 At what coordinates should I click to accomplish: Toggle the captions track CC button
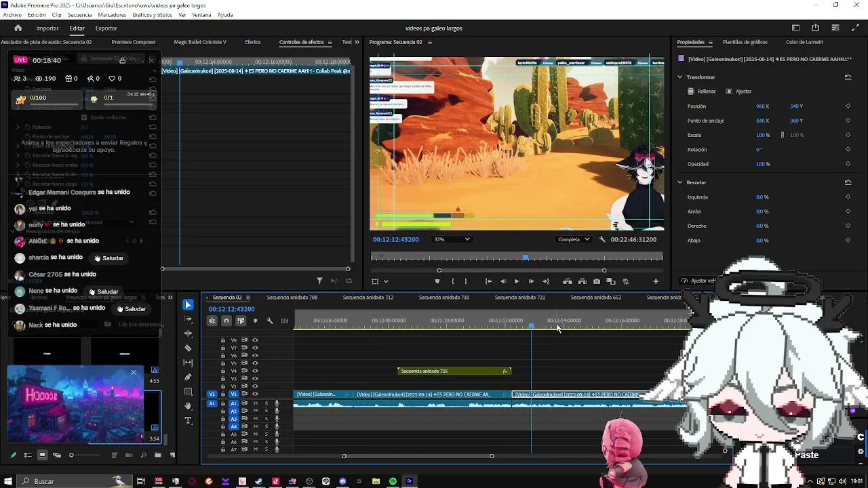pyautogui.click(x=284, y=321)
